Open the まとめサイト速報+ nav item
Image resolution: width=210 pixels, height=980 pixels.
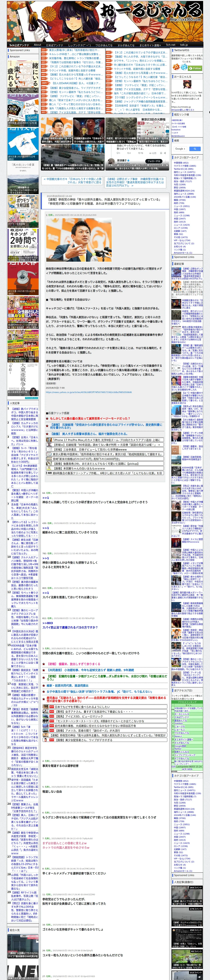tap(150, 45)
